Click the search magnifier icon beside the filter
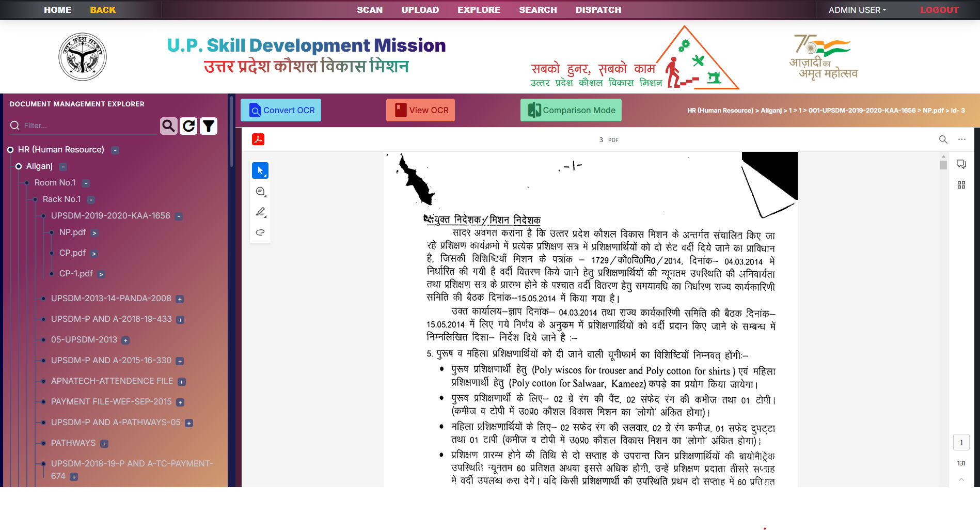980x530 pixels. coord(168,126)
